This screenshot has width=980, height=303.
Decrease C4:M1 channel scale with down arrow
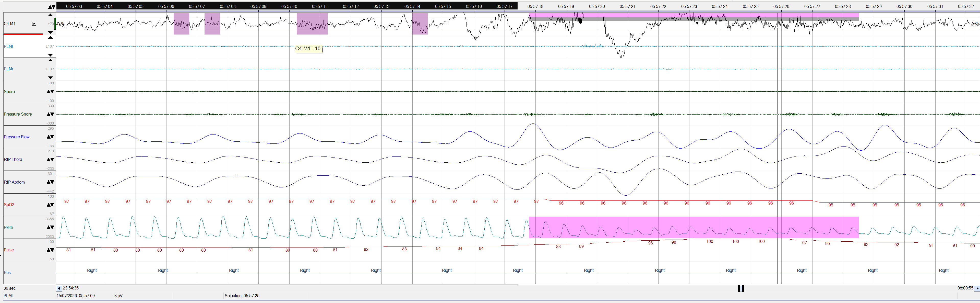click(x=50, y=32)
